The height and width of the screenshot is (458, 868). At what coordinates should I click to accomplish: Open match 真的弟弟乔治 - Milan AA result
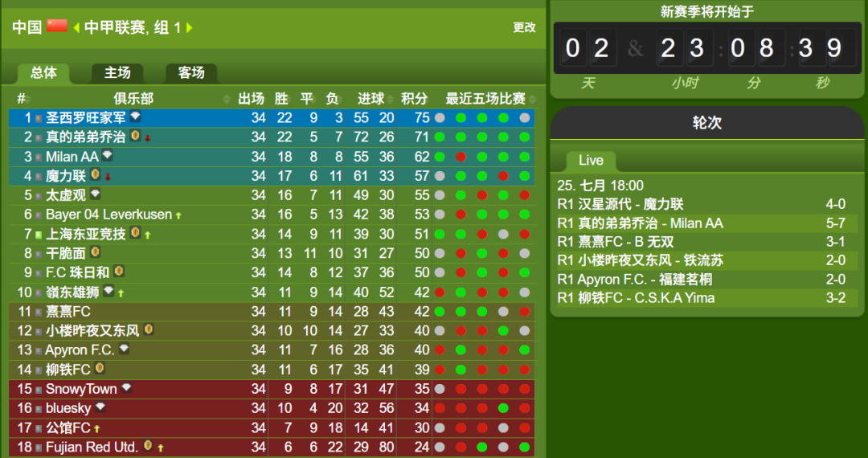coord(707,223)
